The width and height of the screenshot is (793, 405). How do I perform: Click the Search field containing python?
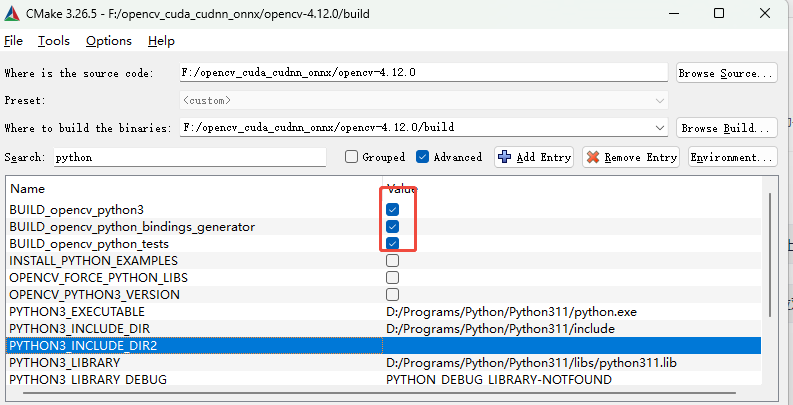click(x=188, y=157)
